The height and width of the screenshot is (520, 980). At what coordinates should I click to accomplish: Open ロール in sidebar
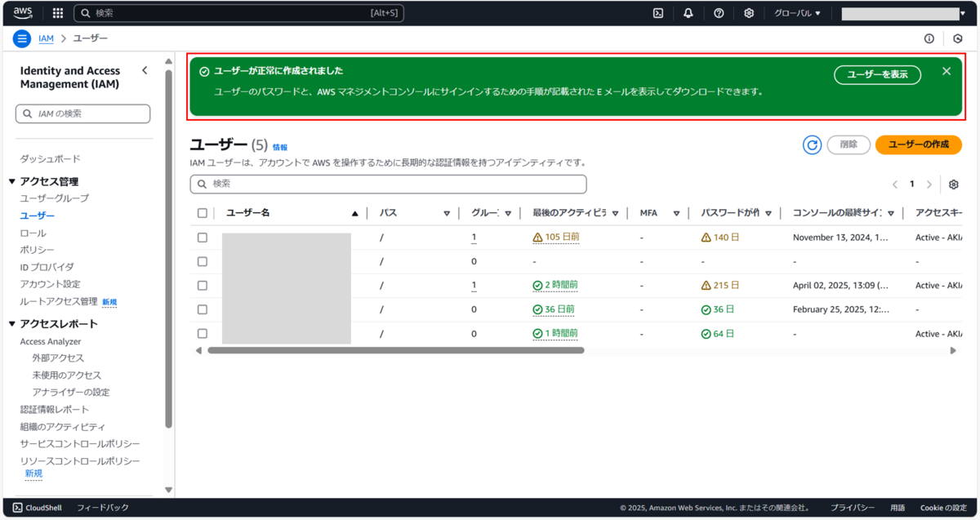point(33,233)
